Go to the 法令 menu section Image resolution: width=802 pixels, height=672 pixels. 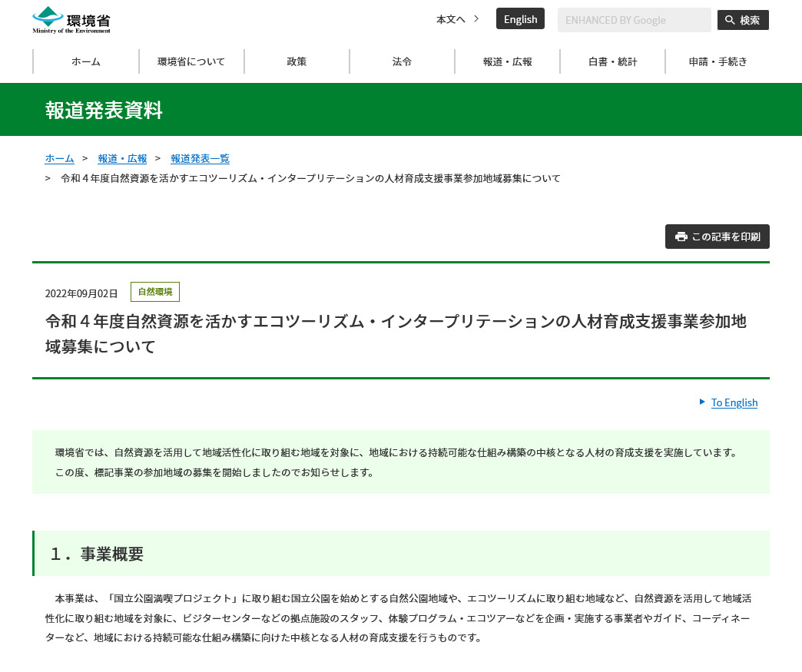pyautogui.click(x=402, y=61)
